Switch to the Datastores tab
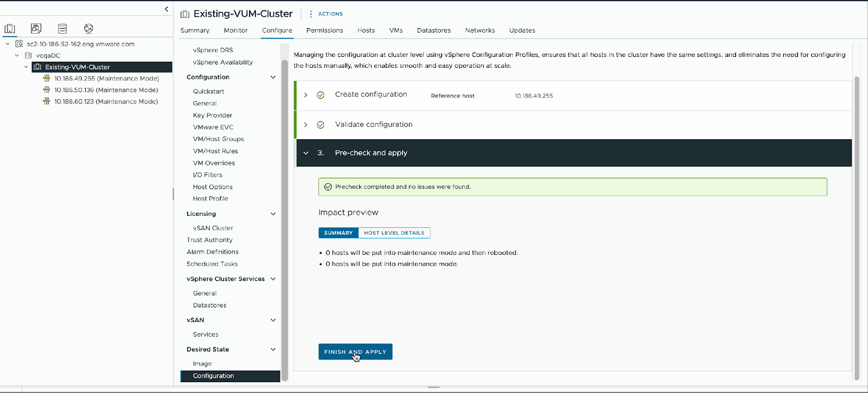 [434, 30]
